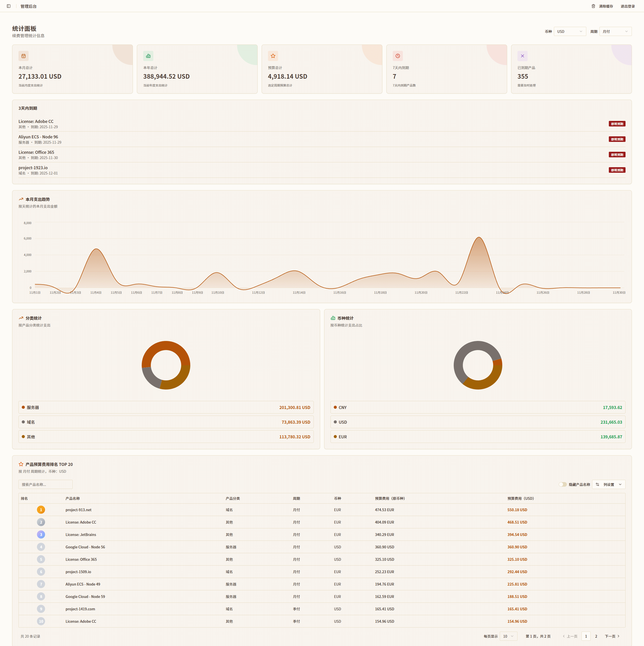Click the trend icon beside 本月支出趋势 title

coord(21,199)
